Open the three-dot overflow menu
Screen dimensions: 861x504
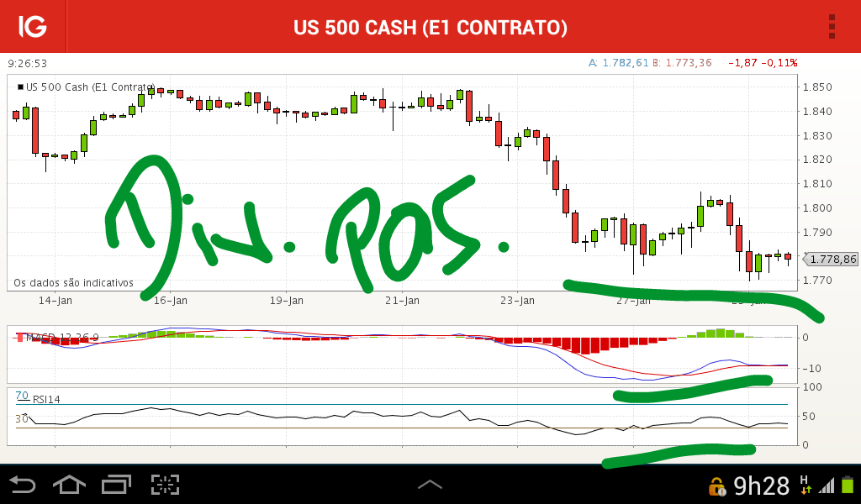coord(832,27)
